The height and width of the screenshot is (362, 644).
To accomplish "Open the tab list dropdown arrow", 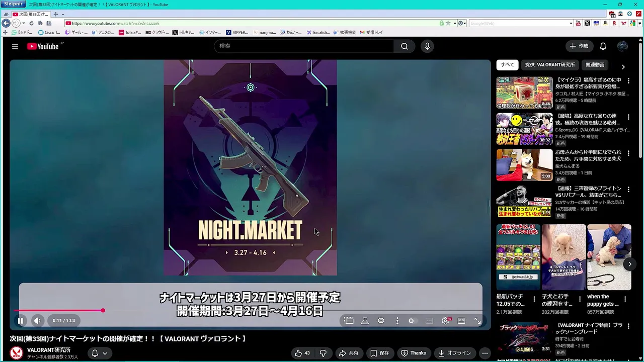I will (x=62, y=14).
